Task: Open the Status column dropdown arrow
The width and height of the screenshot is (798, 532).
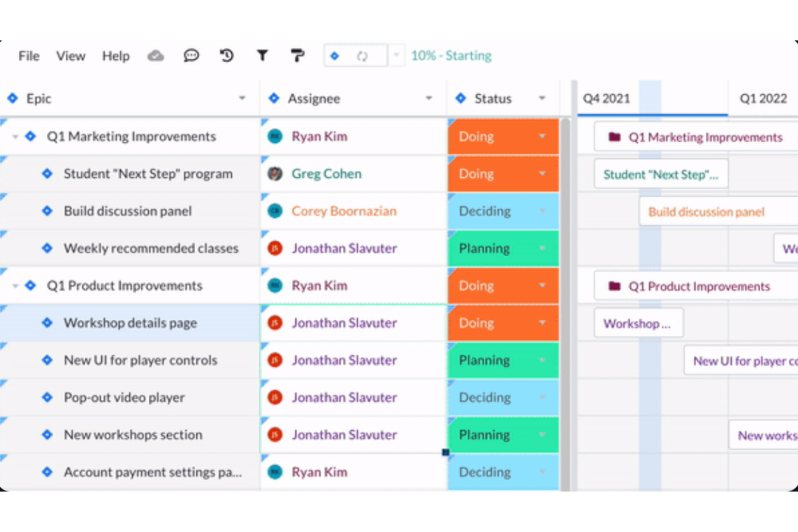Action: pos(542,98)
